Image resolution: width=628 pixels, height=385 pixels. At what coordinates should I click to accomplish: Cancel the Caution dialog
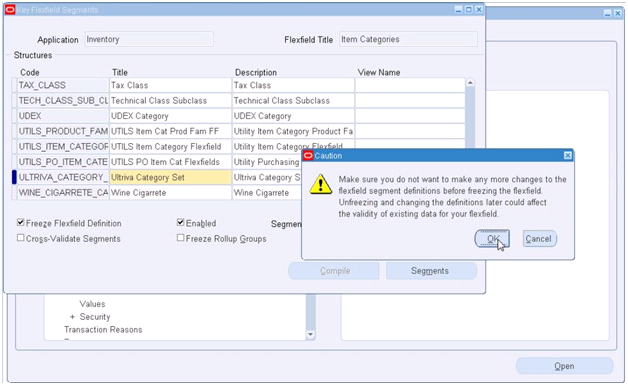click(x=539, y=239)
